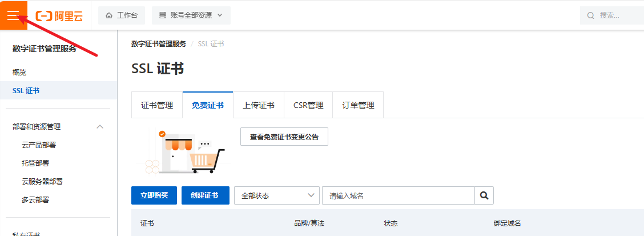This screenshot has width=644, height=236.
Task: Open the CSR管理 tab
Action: (308, 105)
